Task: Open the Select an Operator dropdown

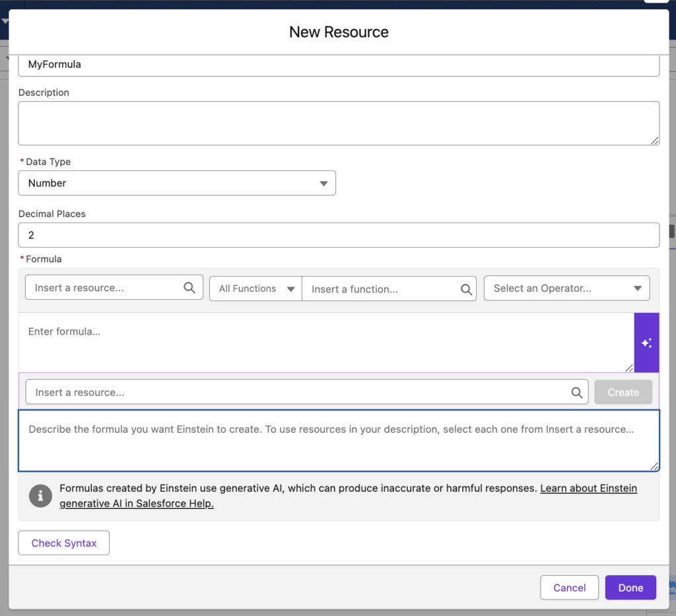Action: click(566, 288)
